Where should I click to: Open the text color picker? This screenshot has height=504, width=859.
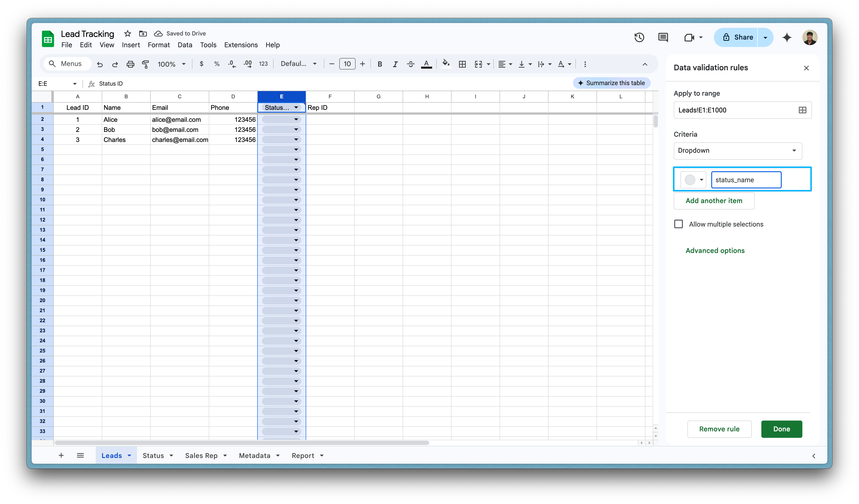click(426, 64)
